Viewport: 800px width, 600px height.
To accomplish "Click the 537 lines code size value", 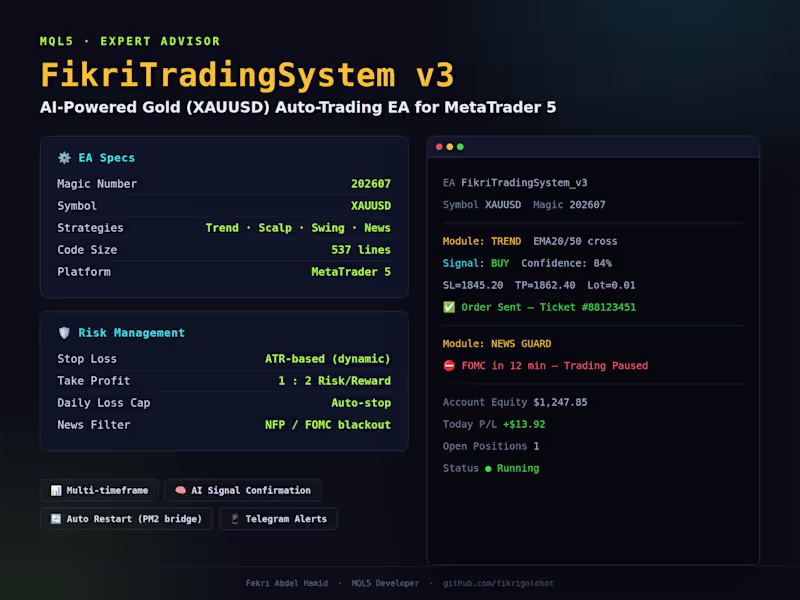I will 361,249.
